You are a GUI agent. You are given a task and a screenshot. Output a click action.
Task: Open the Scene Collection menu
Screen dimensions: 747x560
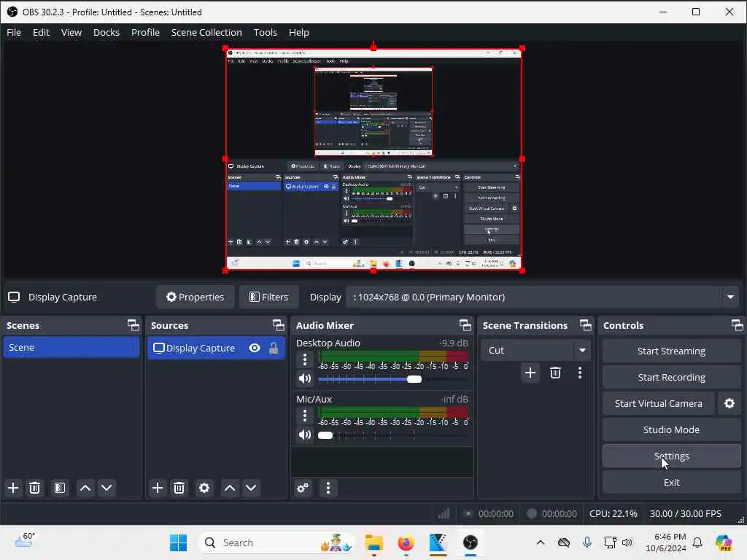pos(206,32)
